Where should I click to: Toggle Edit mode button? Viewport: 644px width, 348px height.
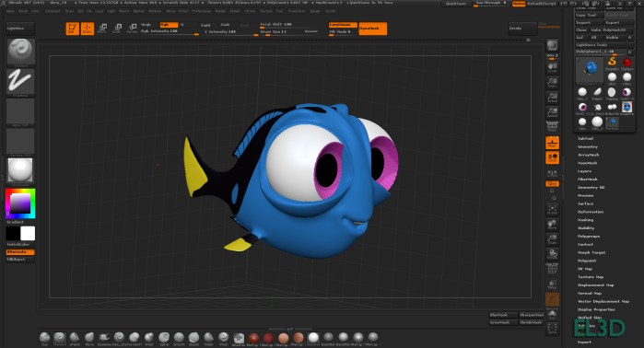tap(72, 29)
